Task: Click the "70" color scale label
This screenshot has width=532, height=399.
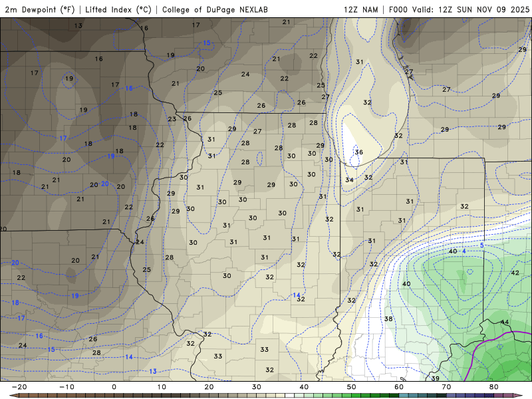Action: [x=446, y=387]
